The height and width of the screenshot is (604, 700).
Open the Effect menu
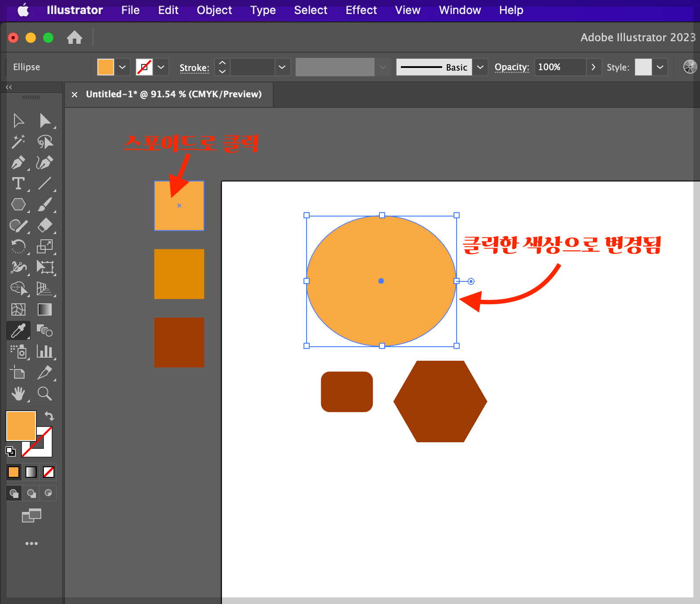point(361,10)
